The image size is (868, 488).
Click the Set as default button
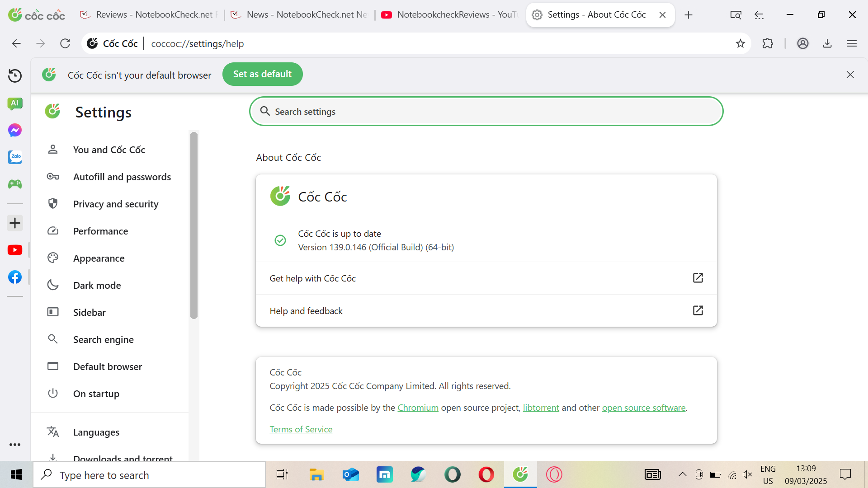pyautogui.click(x=262, y=74)
